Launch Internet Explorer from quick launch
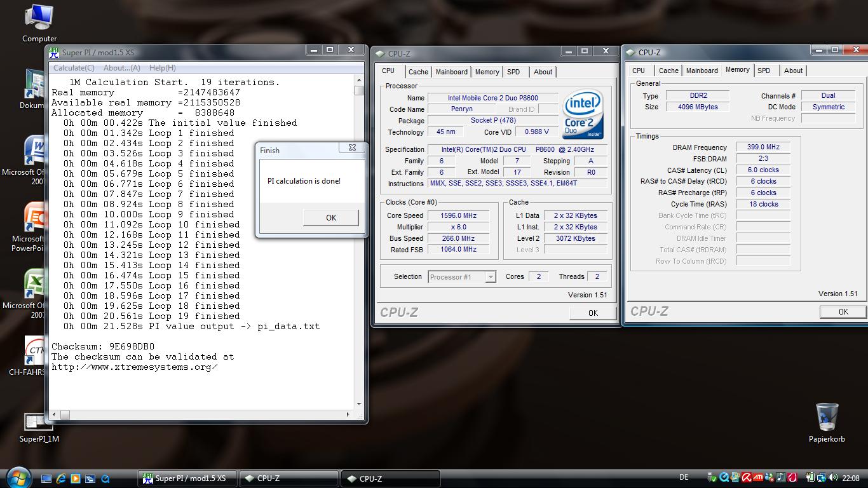The width and height of the screenshot is (868, 488). click(61, 478)
